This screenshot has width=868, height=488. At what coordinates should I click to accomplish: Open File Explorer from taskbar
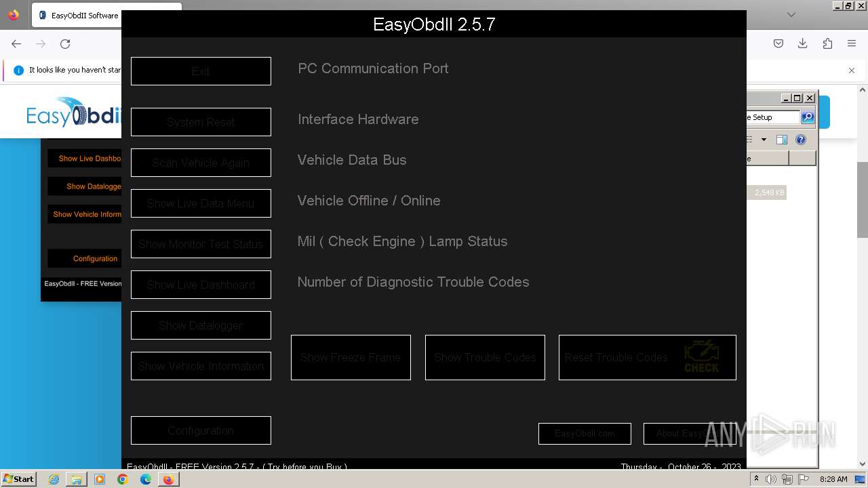(x=77, y=479)
